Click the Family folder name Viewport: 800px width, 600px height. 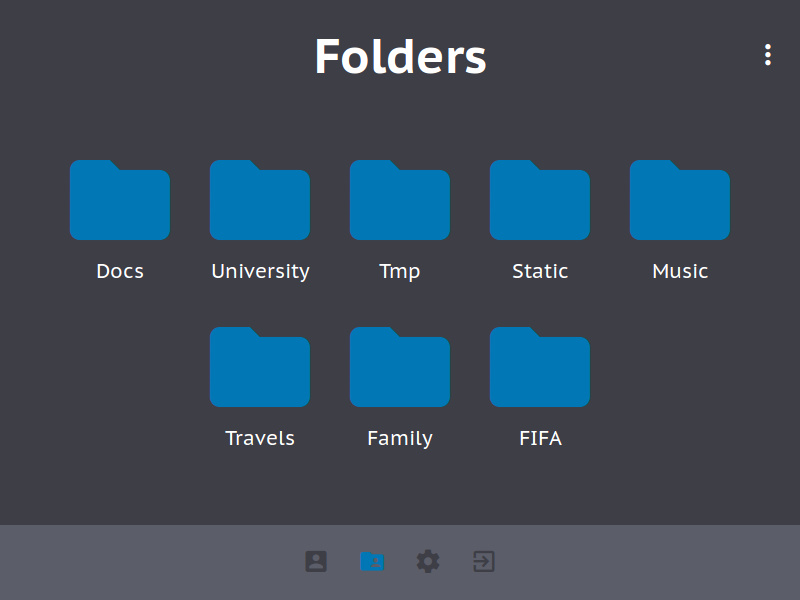400,437
